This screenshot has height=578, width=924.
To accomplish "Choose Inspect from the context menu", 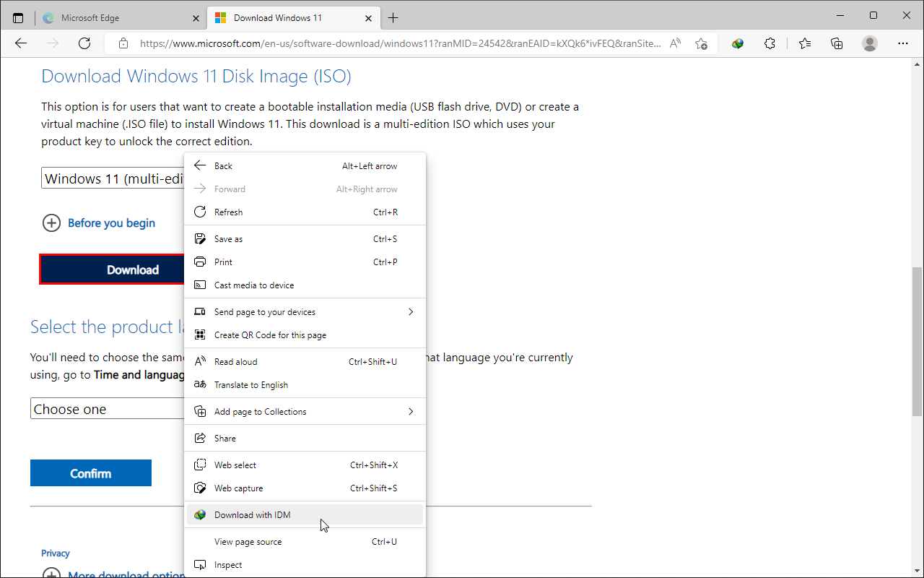I will tap(305, 565).
